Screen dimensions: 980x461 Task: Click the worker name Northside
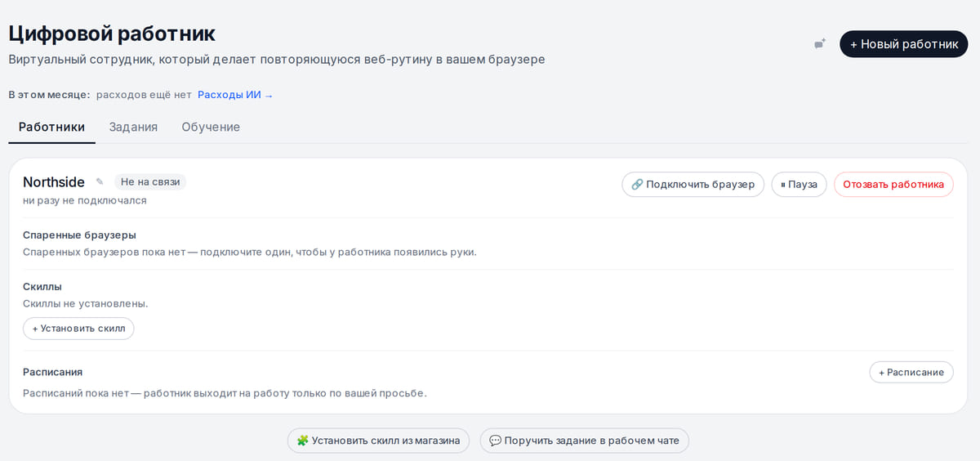(54, 182)
